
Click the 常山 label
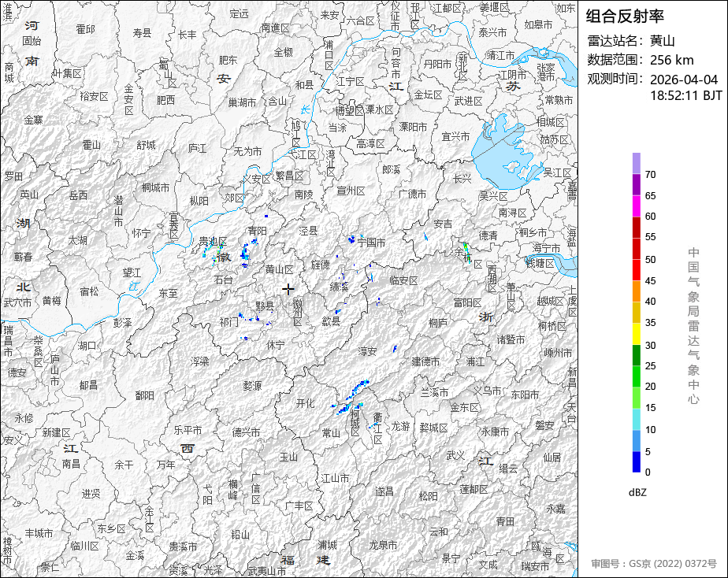point(331,433)
